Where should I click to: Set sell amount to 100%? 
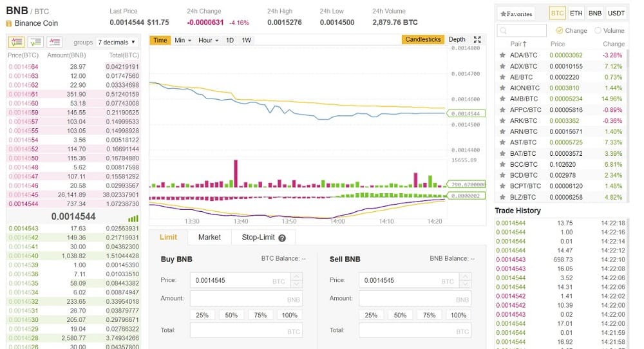(459, 316)
